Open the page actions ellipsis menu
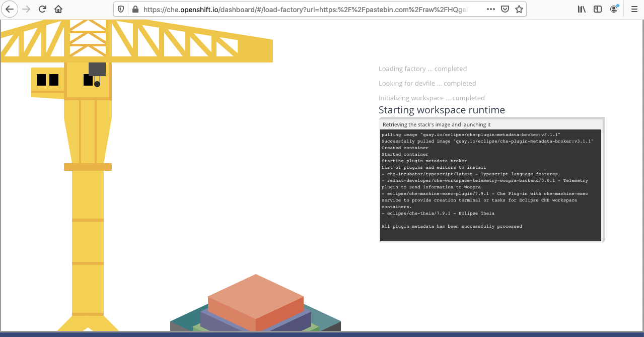This screenshot has height=337, width=644. [490, 9]
